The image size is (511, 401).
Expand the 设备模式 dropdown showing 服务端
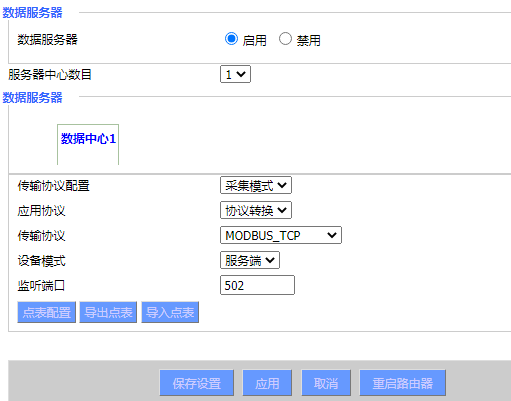(x=250, y=260)
